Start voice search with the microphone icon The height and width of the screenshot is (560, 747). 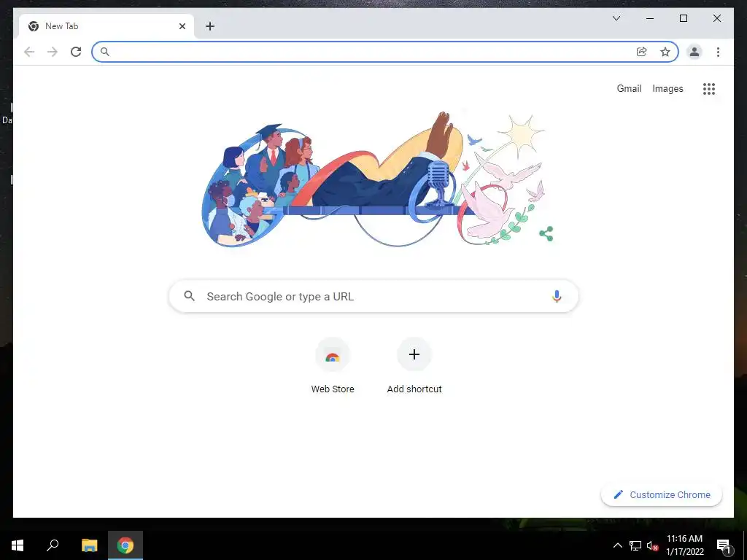click(557, 296)
